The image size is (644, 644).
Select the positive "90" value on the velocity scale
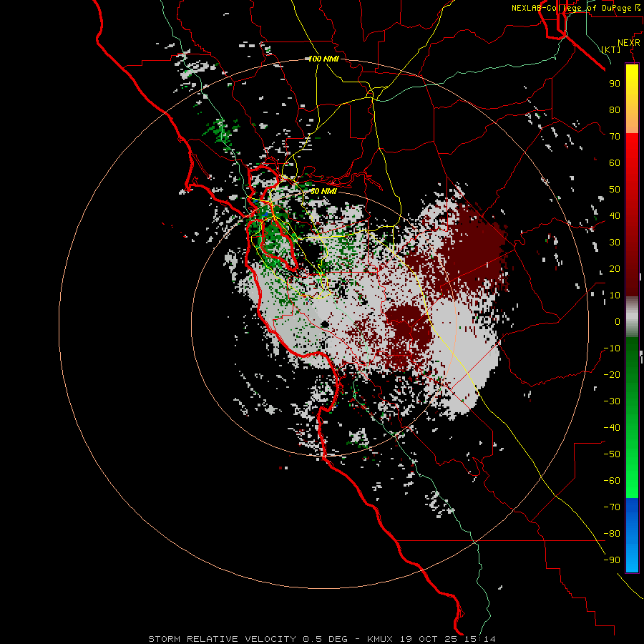[615, 84]
